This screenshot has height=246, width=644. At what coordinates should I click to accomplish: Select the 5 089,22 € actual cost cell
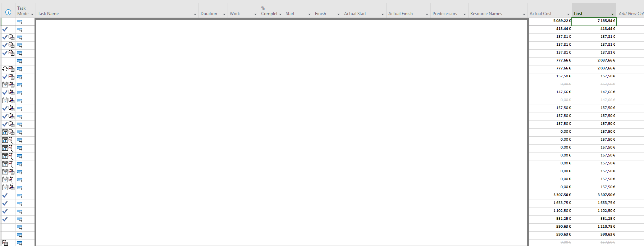tap(550, 21)
